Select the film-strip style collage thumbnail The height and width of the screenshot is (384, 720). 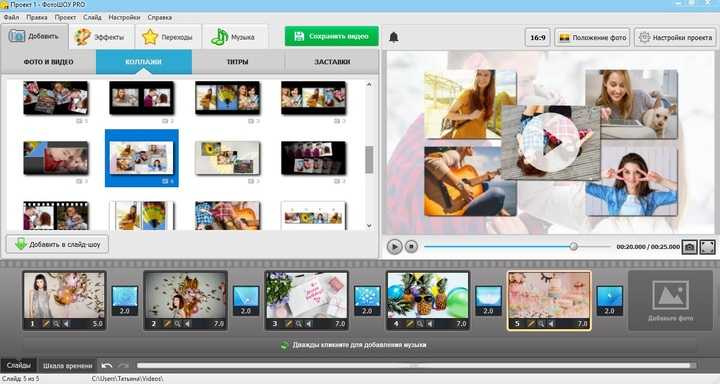(x=56, y=215)
